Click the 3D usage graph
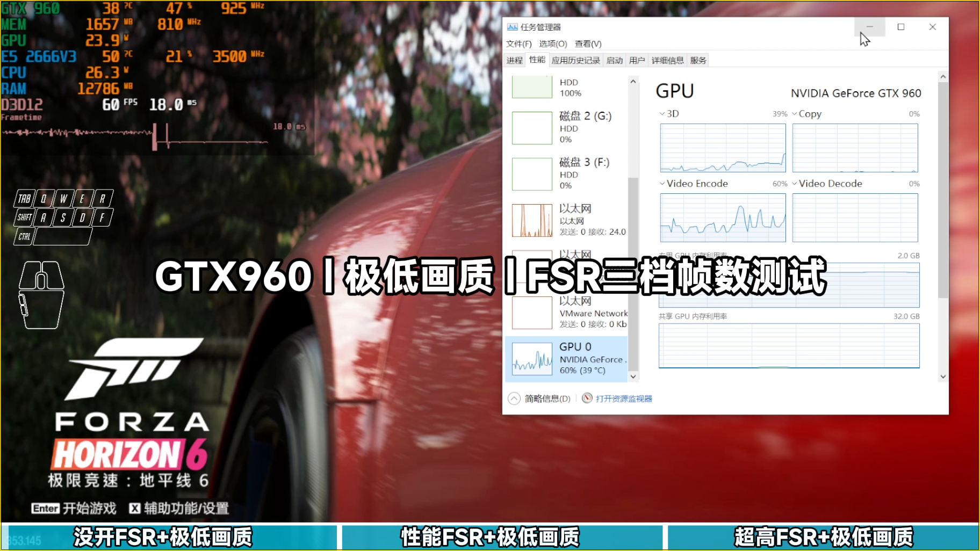The height and width of the screenshot is (551, 980). coord(723,148)
